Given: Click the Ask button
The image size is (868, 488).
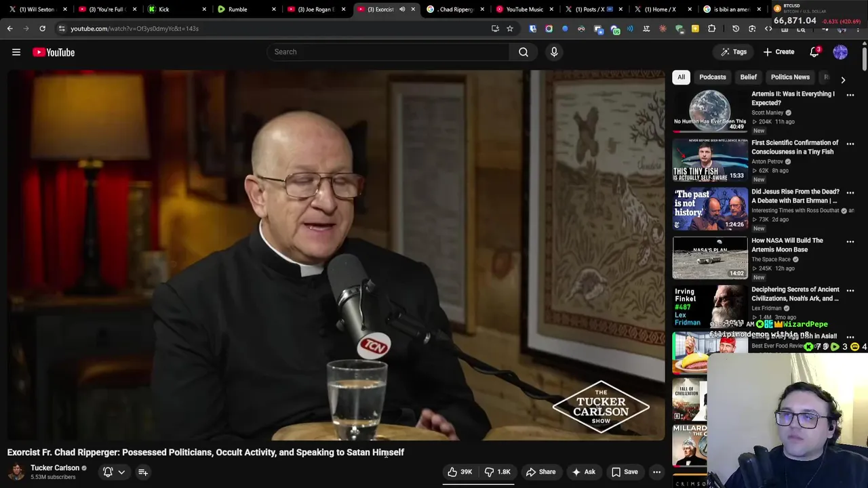Looking at the screenshot, I should click(583, 472).
